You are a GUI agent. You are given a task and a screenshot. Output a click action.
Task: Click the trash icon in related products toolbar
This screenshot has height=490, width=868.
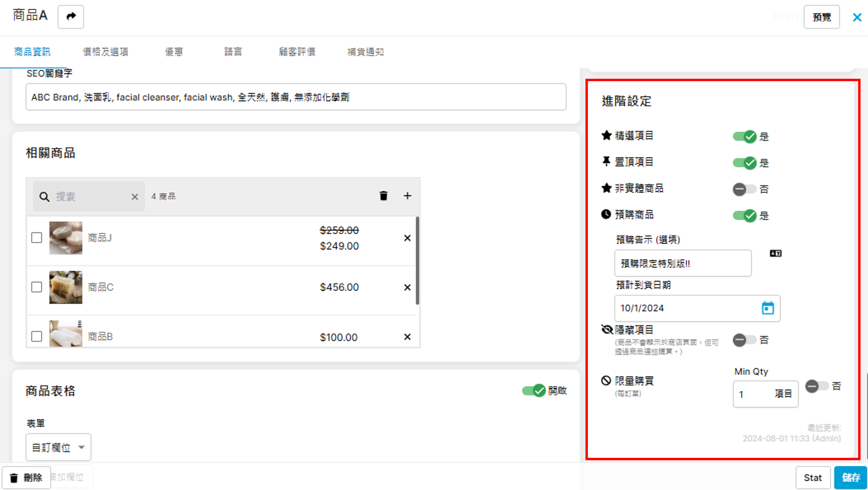click(383, 196)
